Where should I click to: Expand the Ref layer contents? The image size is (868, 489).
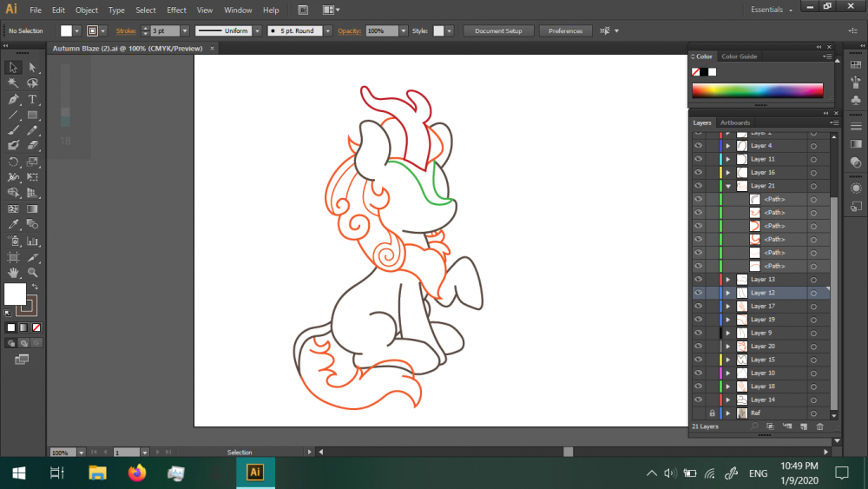[728, 413]
